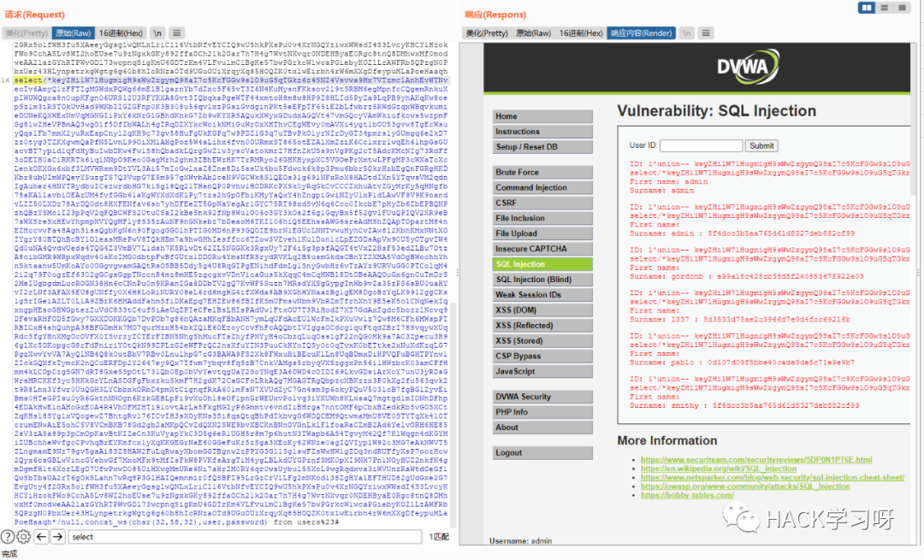Select highlighted SQL Injection menu item
Viewport: 924px width, 560px height.
(542, 264)
